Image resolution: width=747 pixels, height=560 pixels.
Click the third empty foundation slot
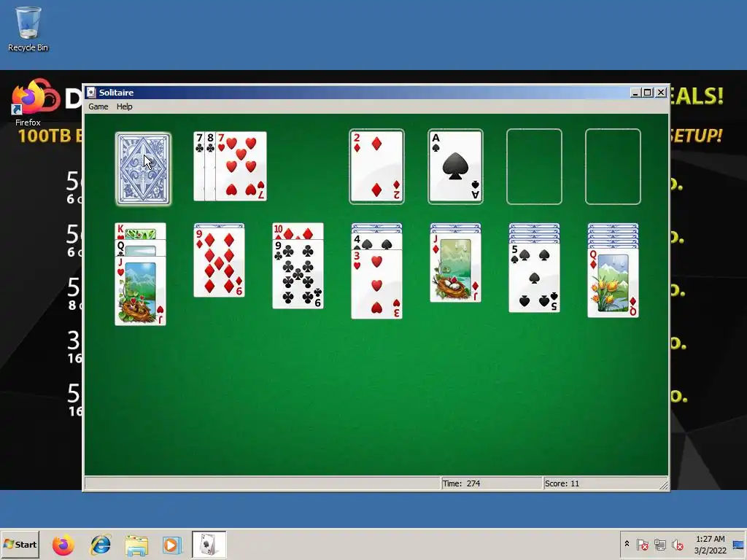(534, 167)
